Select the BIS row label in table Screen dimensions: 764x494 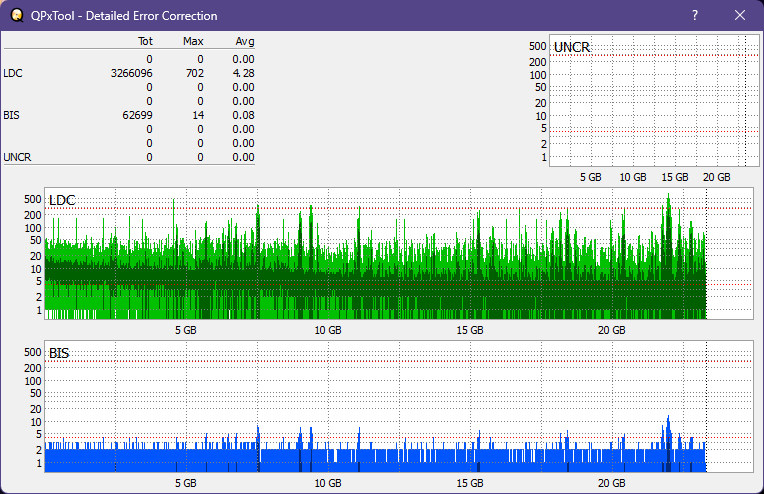click(11, 115)
